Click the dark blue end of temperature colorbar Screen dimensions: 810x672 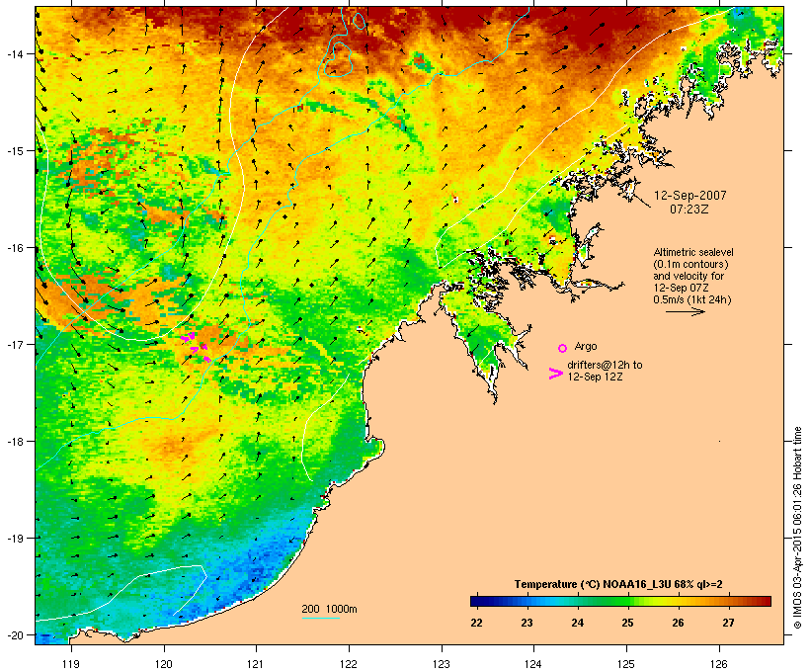478,601
